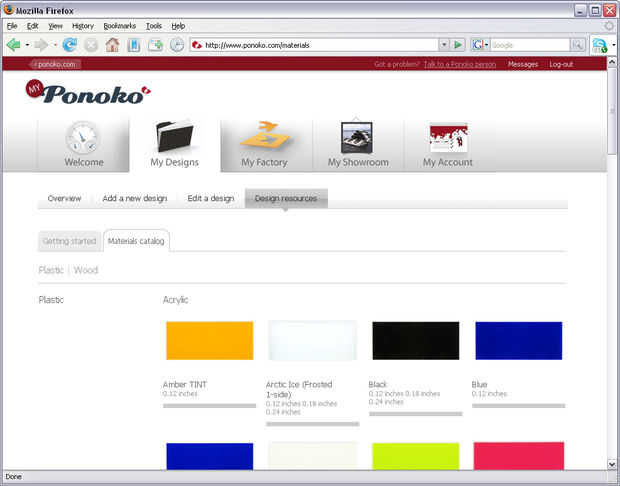Click the search magnifier button
The width and height of the screenshot is (620, 486).
(577, 45)
